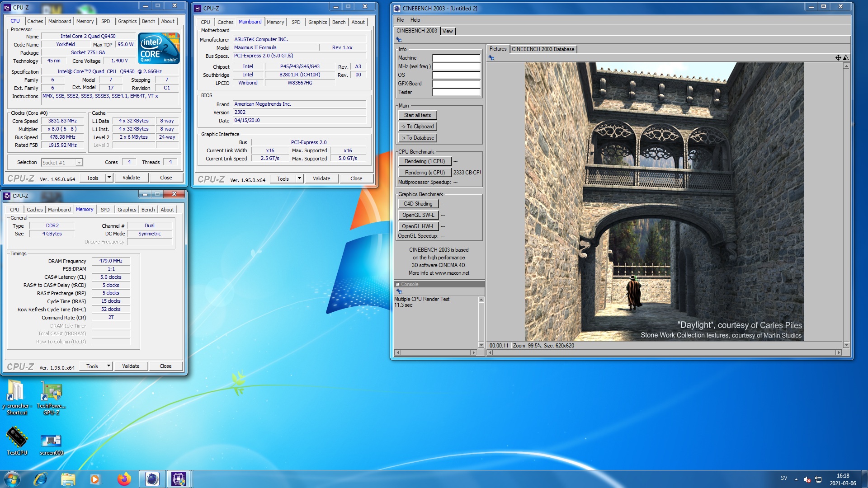Open Caches tab in CPU-Z Processor window
Screen dimensions: 868x488
tap(35, 21)
